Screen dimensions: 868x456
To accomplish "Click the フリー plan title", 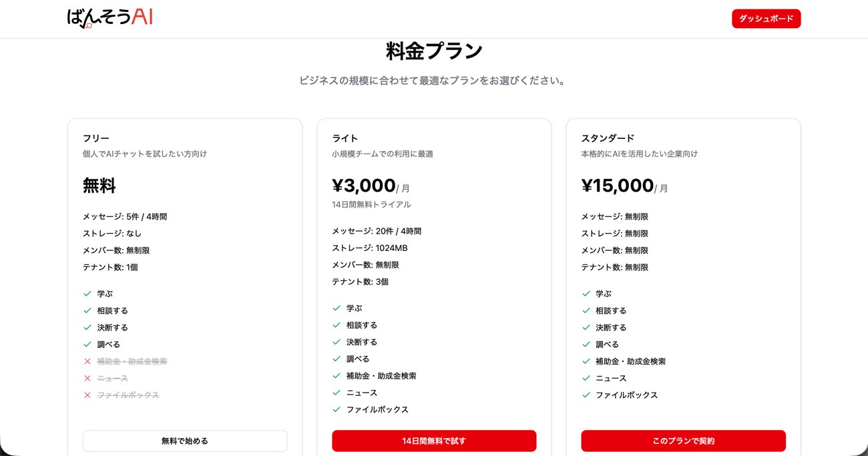I will (x=96, y=138).
